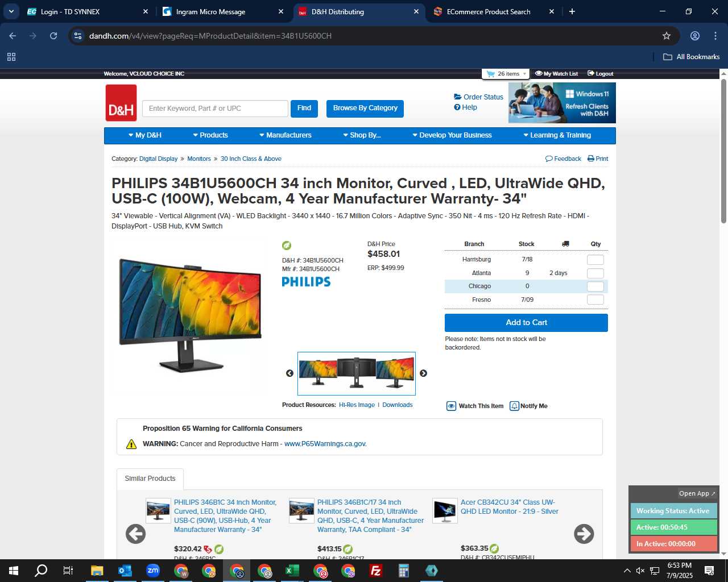This screenshot has width=728, height=582.
Task: Click next image arrow in product gallery
Action: 423,373
